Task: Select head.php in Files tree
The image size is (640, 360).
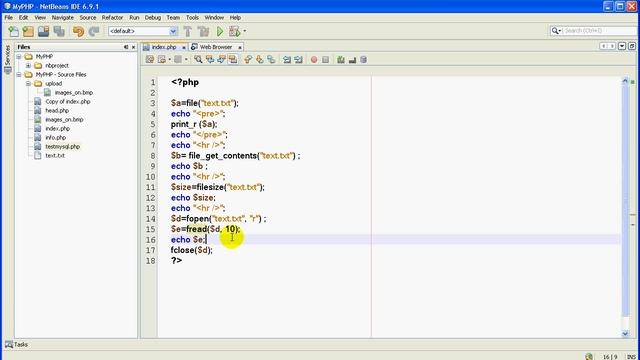Action: (57, 111)
